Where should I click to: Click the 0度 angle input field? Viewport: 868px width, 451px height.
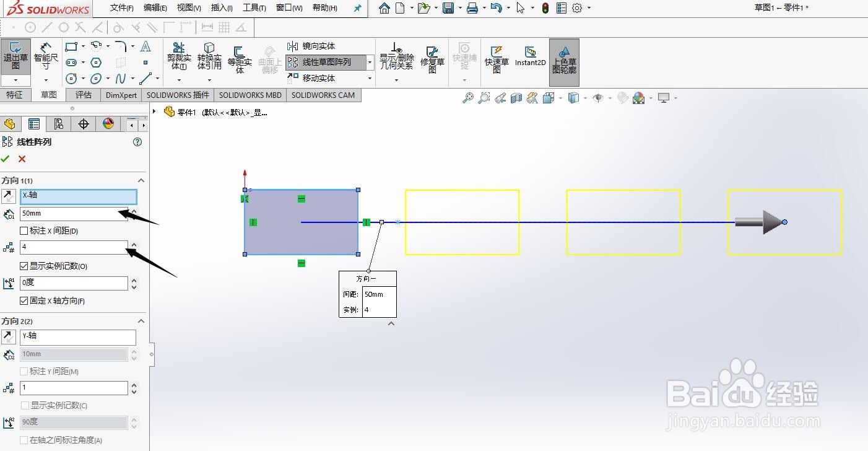click(x=74, y=283)
